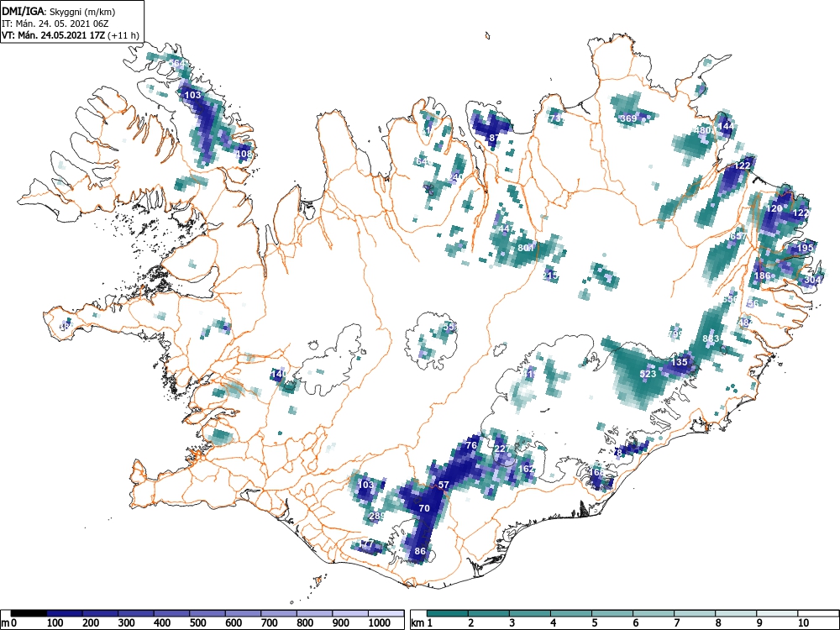Select the 'IT: Mán. 24. 05. 2021 06Z' line

click(x=55, y=24)
